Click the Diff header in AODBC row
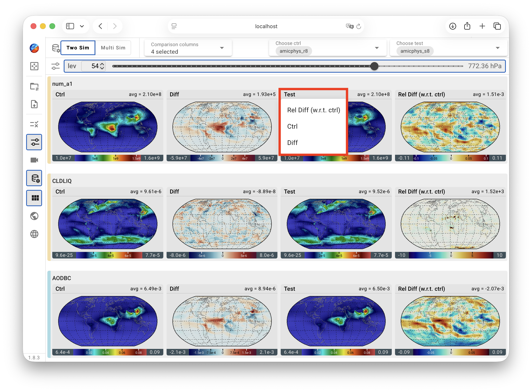532x392 pixels. coord(174,289)
